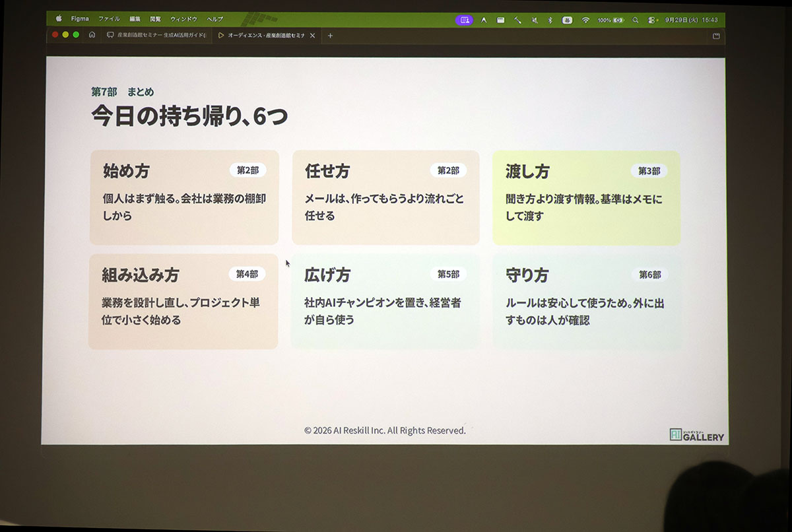Click the 広げ方 card heading

click(327, 275)
